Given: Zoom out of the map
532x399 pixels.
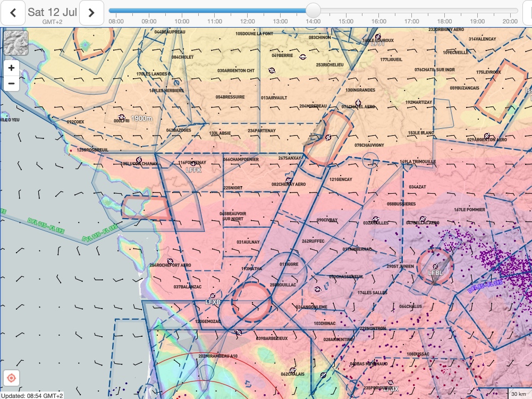Looking at the screenshot, I should 11,84.
